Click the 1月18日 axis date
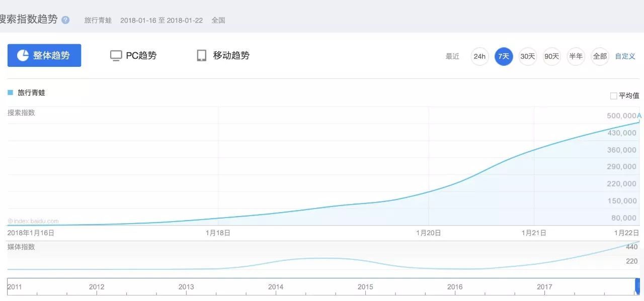 [x=218, y=233]
